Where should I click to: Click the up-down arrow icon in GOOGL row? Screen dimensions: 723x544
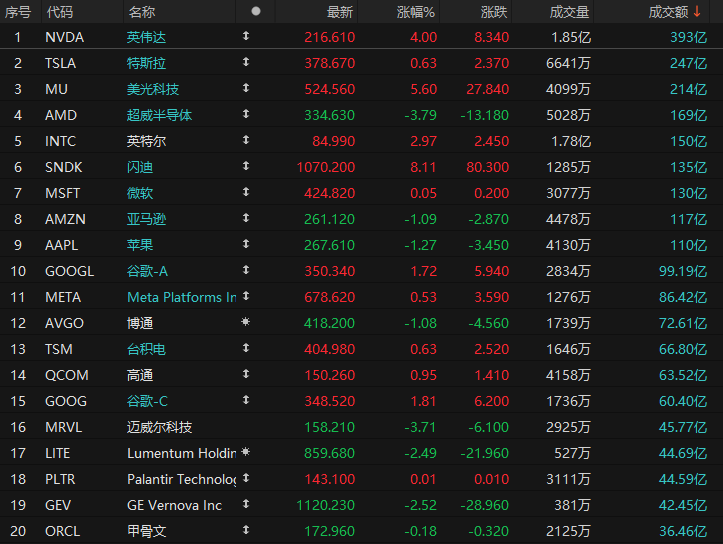pyautogui.click(x=246, y=270)
